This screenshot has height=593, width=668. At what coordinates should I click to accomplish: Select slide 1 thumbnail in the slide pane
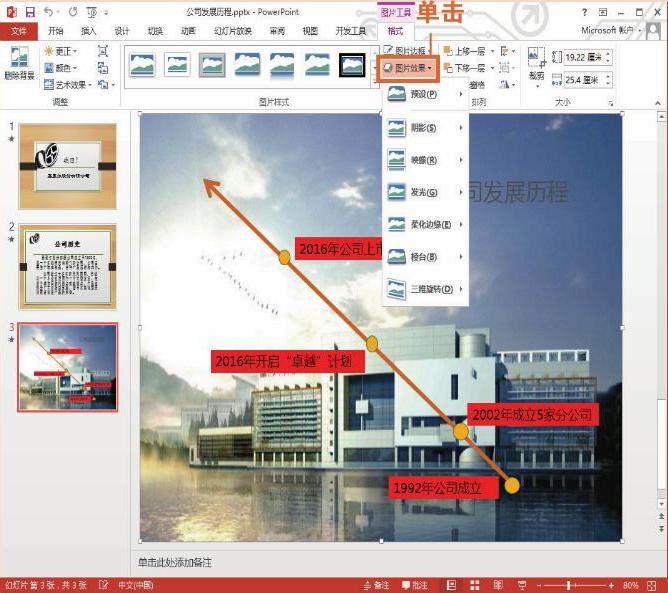pyautogui.click(x=67, y=166)
